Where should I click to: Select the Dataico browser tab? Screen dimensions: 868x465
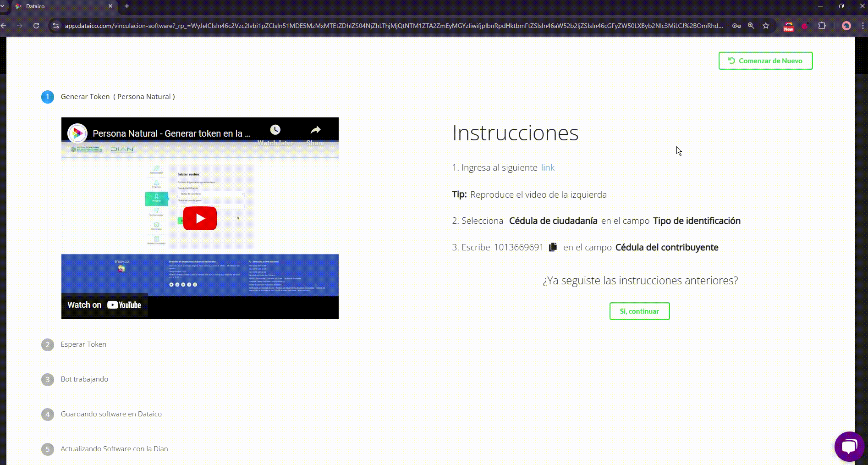[64, 6]
